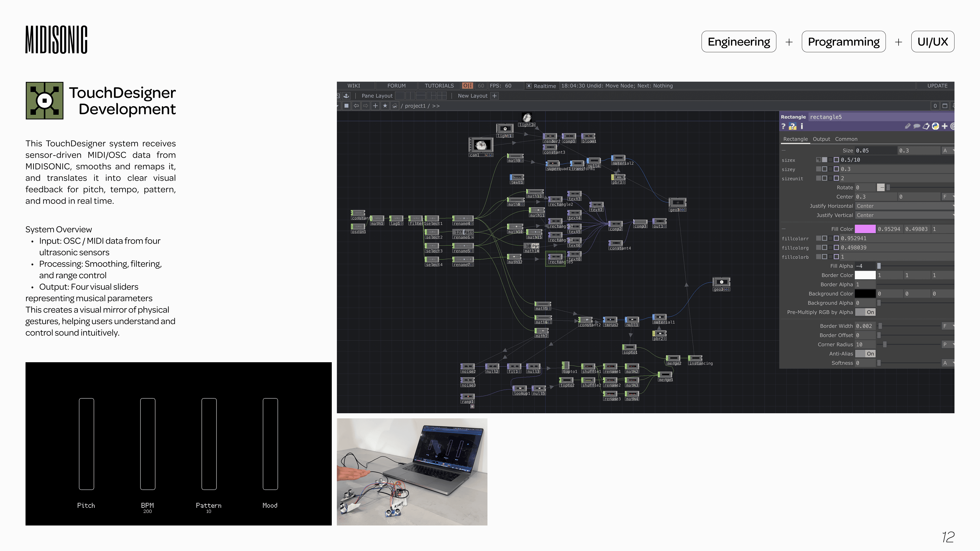Click the plus icon beside New Layout
The image size is (980, 551).
pos(495,96)
